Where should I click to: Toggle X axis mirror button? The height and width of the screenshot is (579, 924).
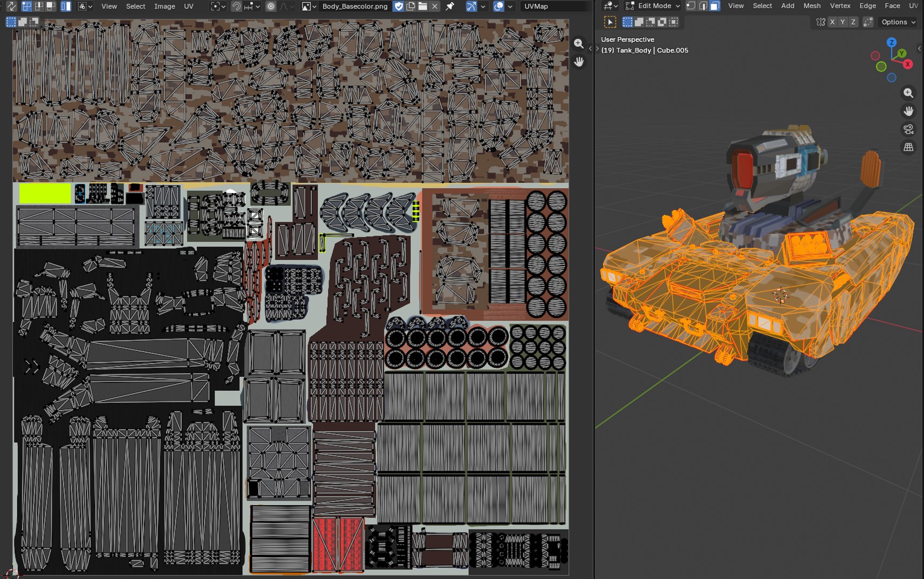coord(832,22)
